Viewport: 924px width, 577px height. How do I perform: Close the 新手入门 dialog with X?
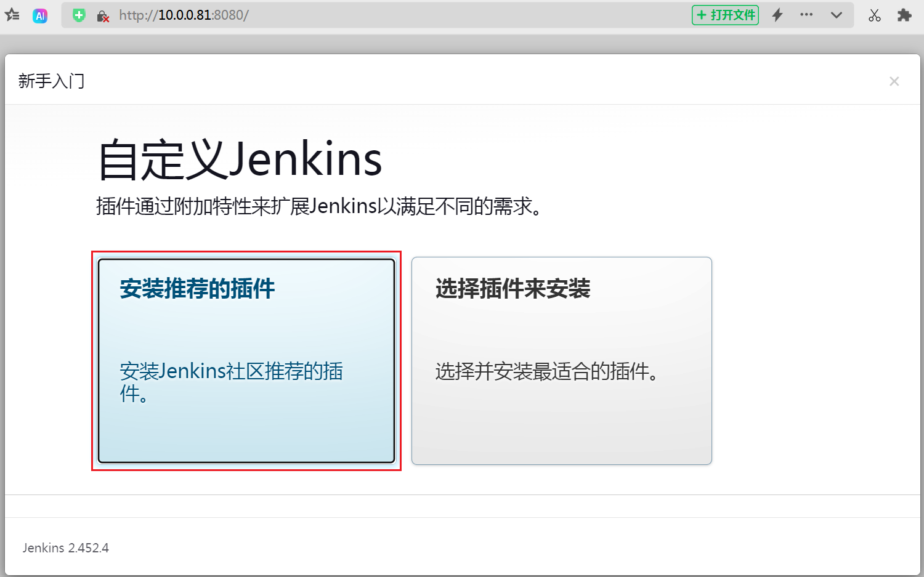click(894, 81)
